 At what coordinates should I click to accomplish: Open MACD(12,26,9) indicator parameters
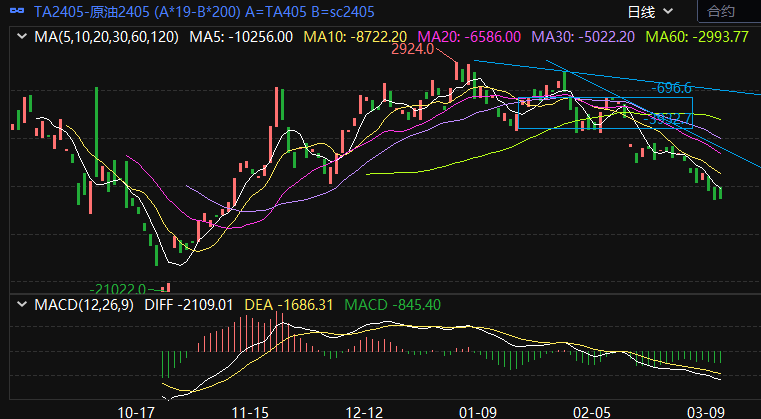[x=84, y=304]
